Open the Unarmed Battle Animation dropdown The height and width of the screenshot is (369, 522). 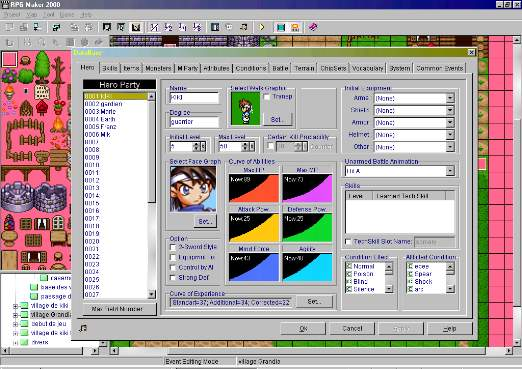[x=450, y=171]
